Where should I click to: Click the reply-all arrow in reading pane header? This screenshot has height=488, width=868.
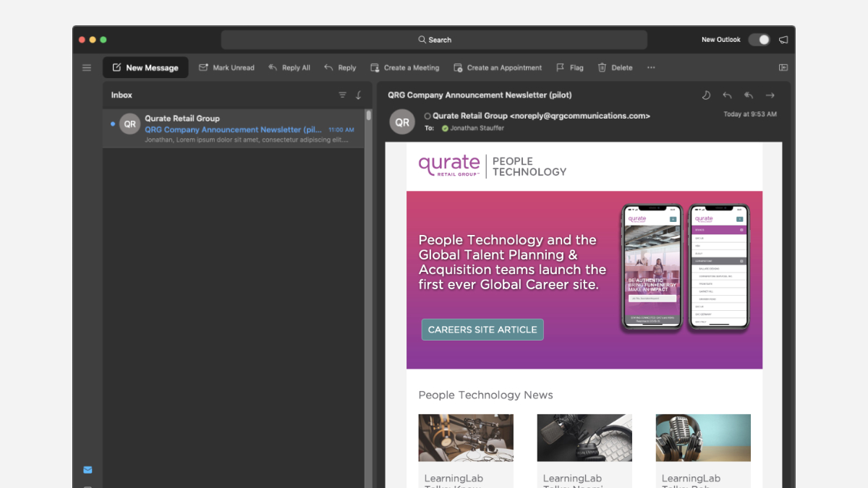click(x=749, y=95)
